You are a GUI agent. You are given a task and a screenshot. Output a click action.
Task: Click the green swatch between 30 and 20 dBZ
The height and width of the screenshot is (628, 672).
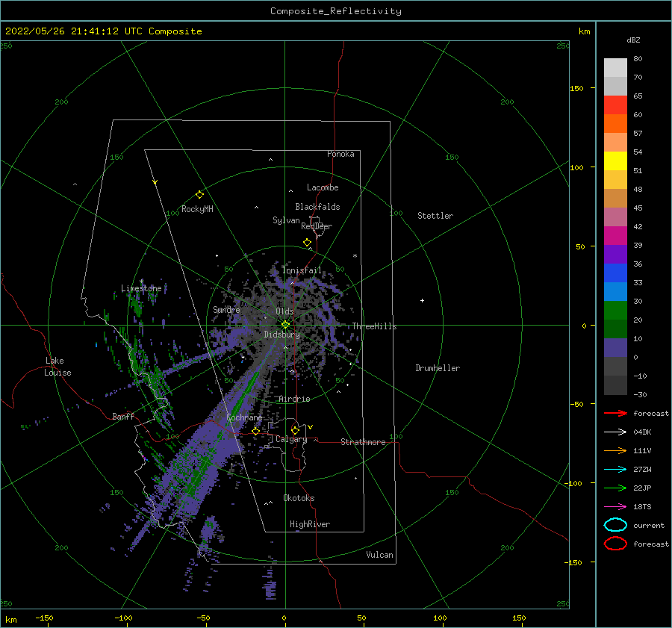tap(615, 311)
